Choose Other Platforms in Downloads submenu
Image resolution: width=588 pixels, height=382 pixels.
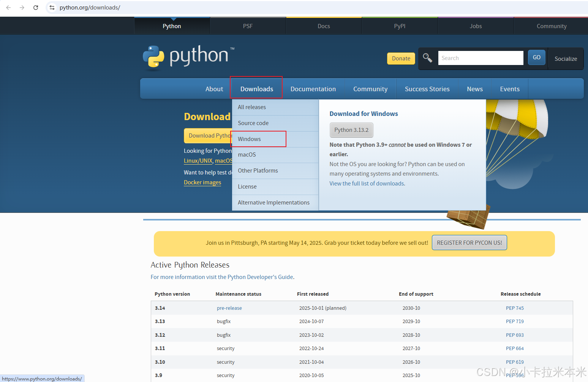click(275, 171)
